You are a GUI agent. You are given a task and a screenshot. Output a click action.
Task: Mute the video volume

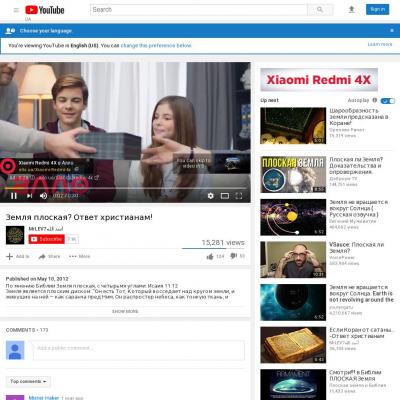pos(43,196)
